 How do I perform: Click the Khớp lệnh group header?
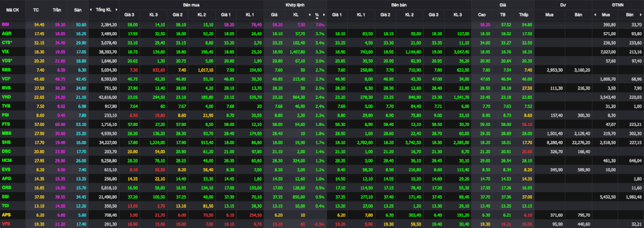tap(296, 4)
